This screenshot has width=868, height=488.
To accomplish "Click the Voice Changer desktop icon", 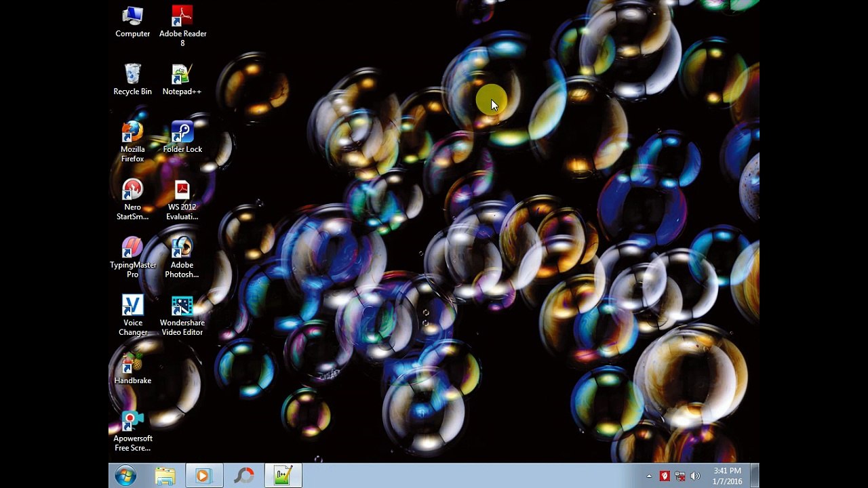I will coord(132,314).
